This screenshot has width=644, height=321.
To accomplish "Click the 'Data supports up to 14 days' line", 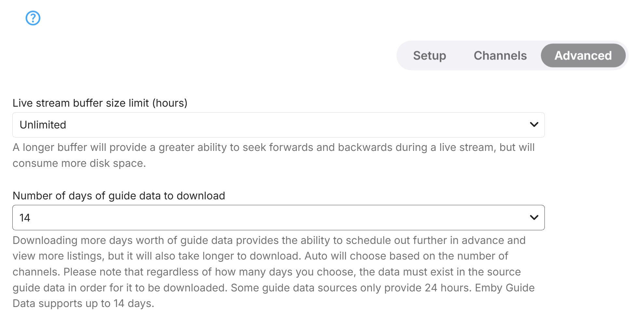I will coord(83,303).
